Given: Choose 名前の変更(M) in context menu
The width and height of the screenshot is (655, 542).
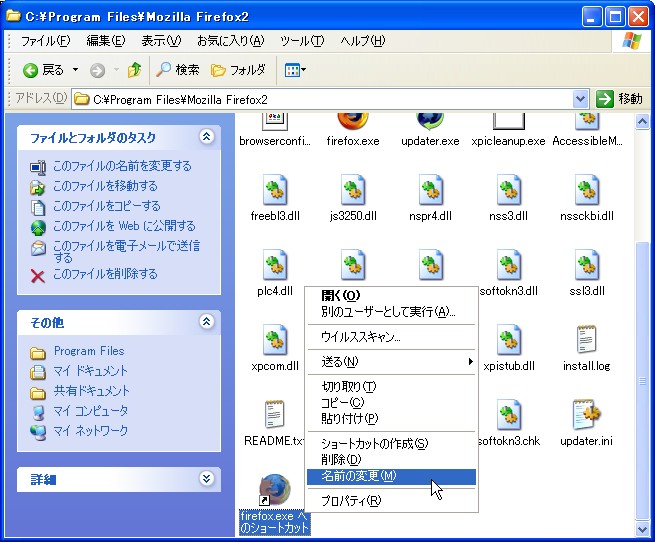Looking at the screenshot, I should coord(391,476).
